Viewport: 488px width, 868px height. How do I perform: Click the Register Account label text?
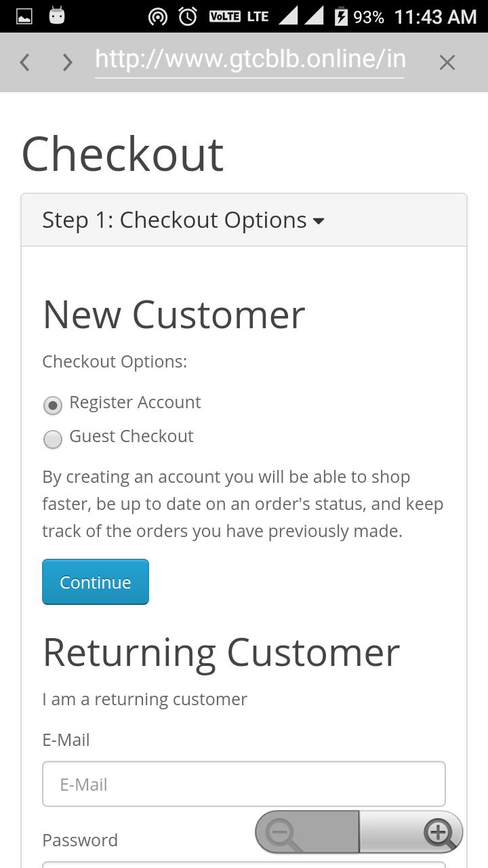[135, 402]
